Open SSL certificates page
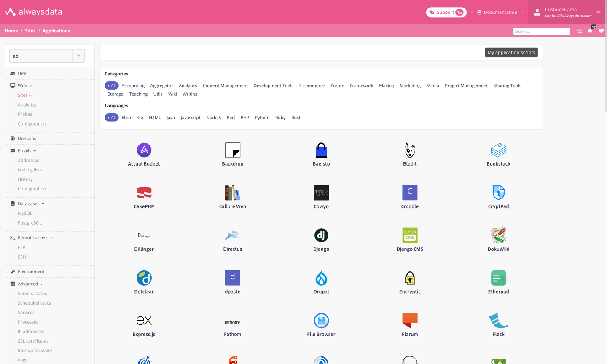Viewport: 607px width, 364px height. 33,341
